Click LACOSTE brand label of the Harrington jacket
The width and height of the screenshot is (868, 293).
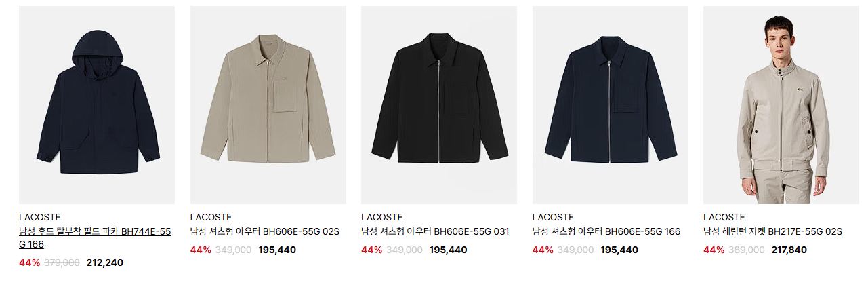(724, 217)
